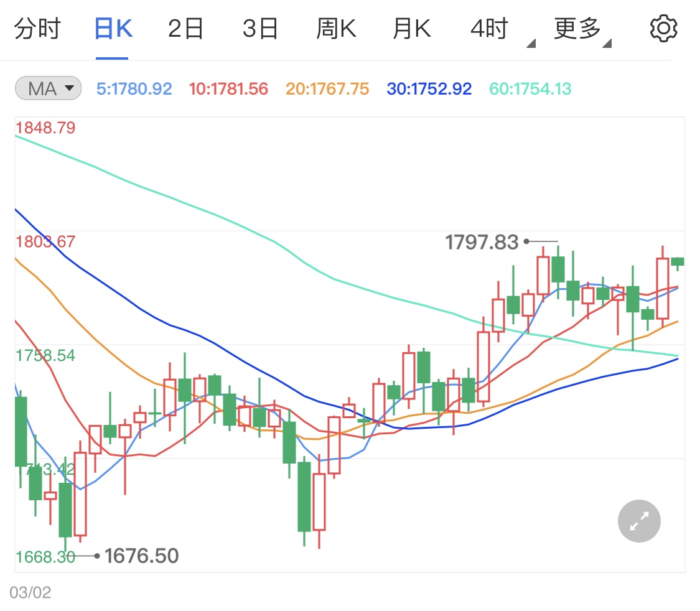Expand chart to fullscreen with arrows button
This screenshot has width=700, height=611.
pos(639,521)
